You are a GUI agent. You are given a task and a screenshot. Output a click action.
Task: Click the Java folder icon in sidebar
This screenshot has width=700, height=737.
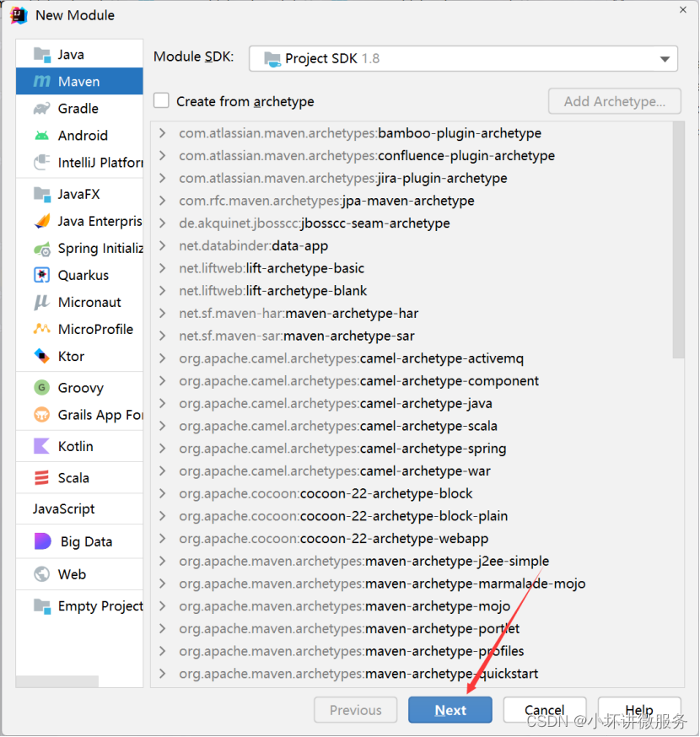point(42,55)
